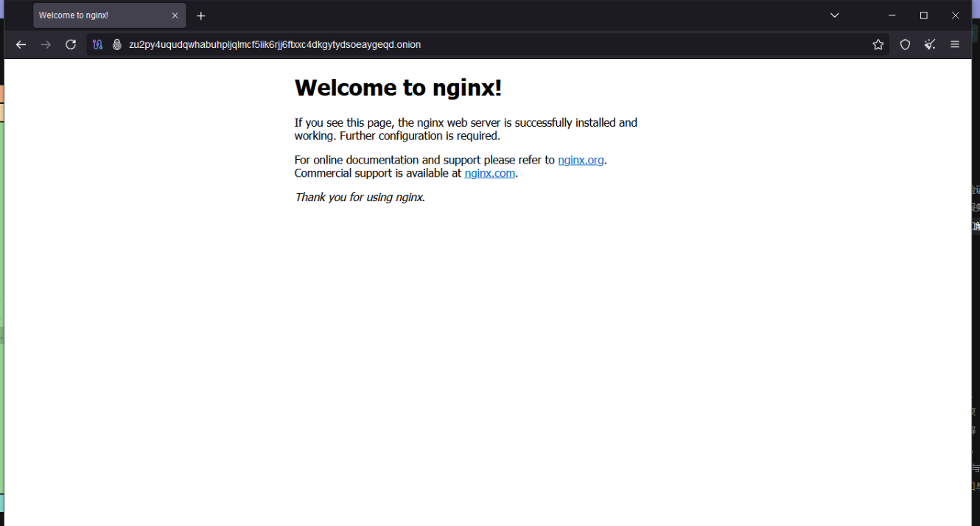The height and width of the screenshot is (526, 980).
Task: Select the Welcome to nginx! tab
Action: coord(109,15)
